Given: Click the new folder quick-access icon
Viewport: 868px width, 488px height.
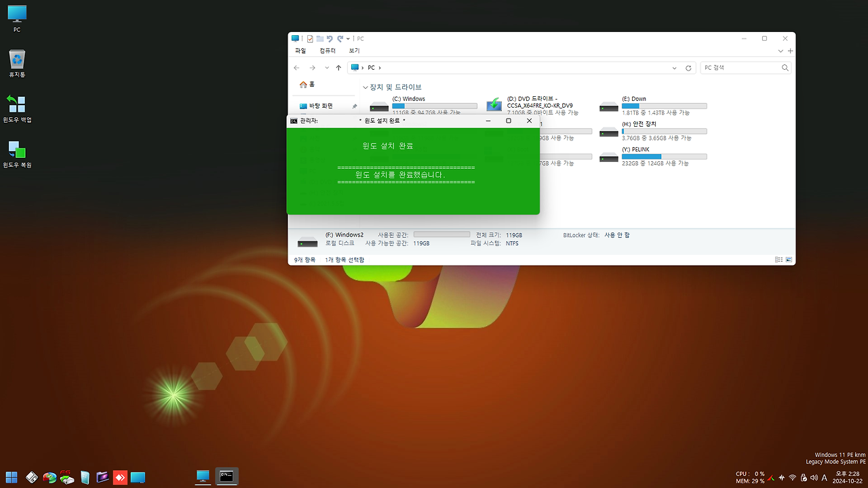Looking at the screenshot, I should [320, 39].
